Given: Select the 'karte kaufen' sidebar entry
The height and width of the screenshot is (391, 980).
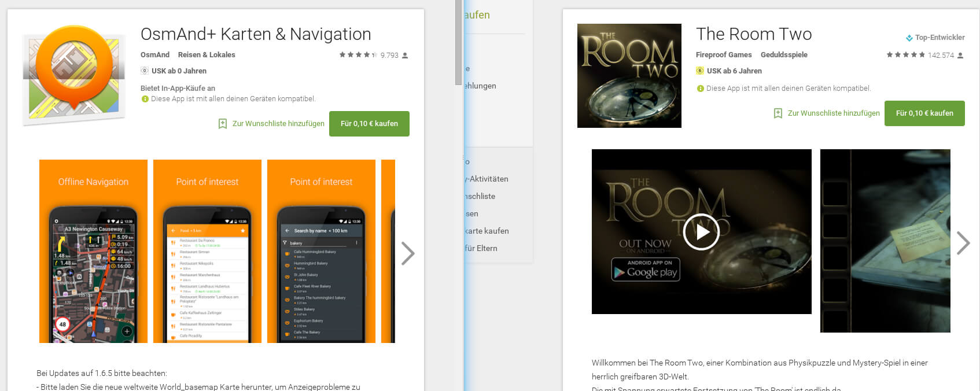Looking at the screenshot, I should [x=487, y=231].
